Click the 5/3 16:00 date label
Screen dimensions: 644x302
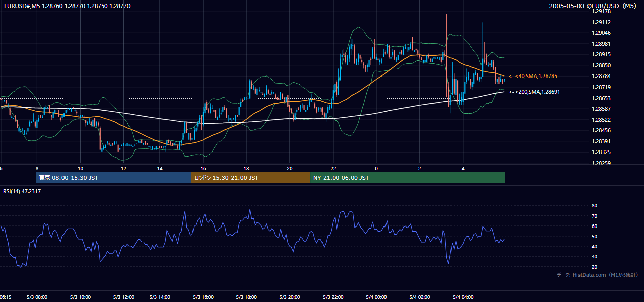tap(203, 297)
